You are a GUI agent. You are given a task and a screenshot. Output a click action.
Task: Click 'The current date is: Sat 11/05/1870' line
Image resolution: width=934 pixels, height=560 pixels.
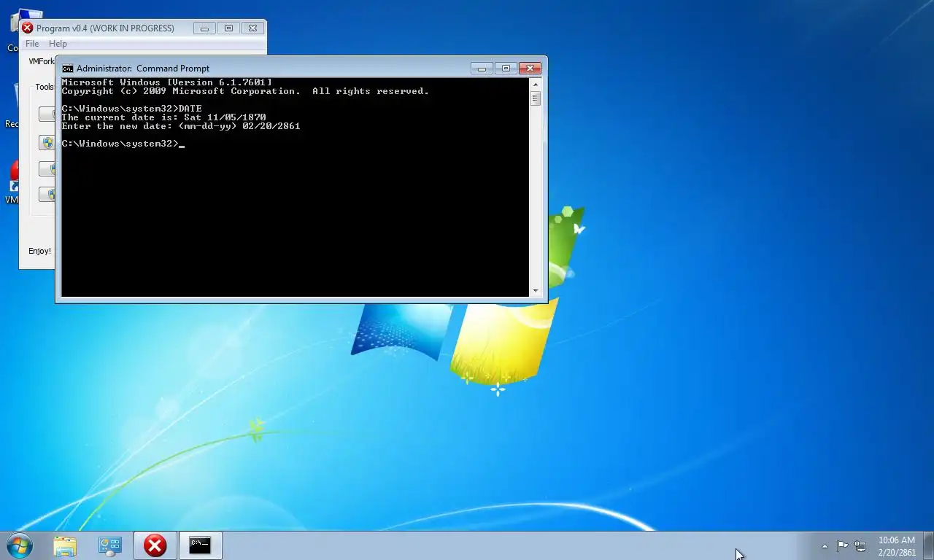pos(164,117)
